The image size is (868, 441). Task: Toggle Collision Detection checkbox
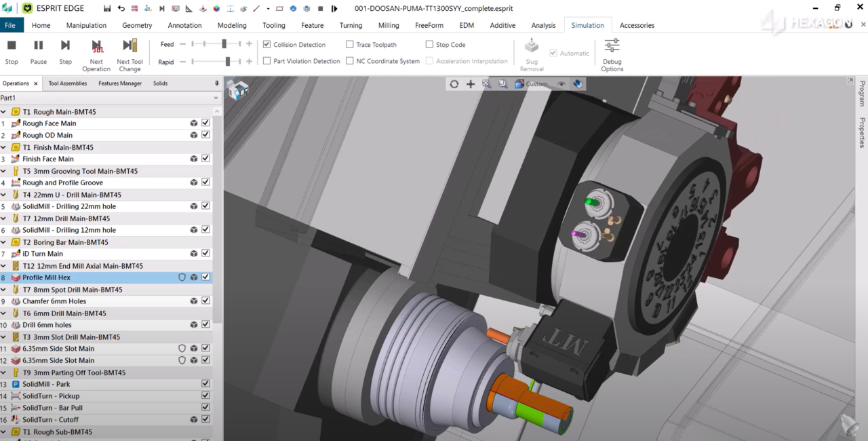tap(267, 45)
